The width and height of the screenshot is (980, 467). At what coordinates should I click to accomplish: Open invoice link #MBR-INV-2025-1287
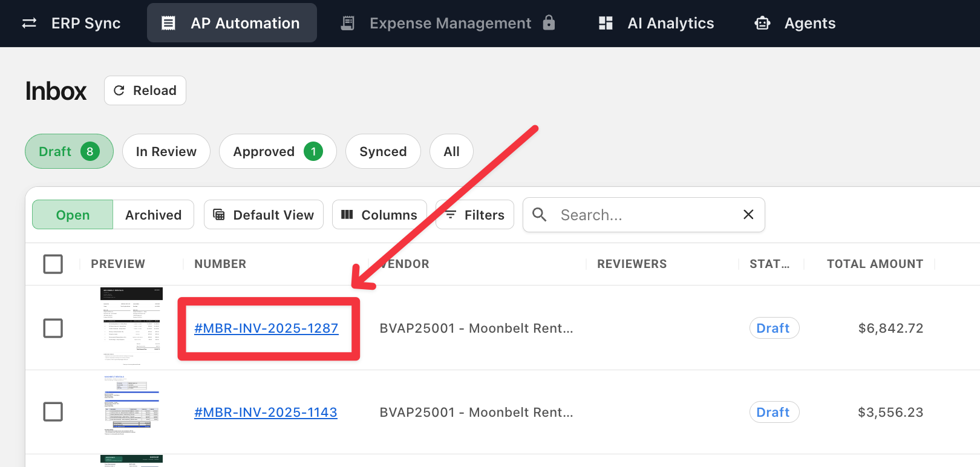pos(266,328)
